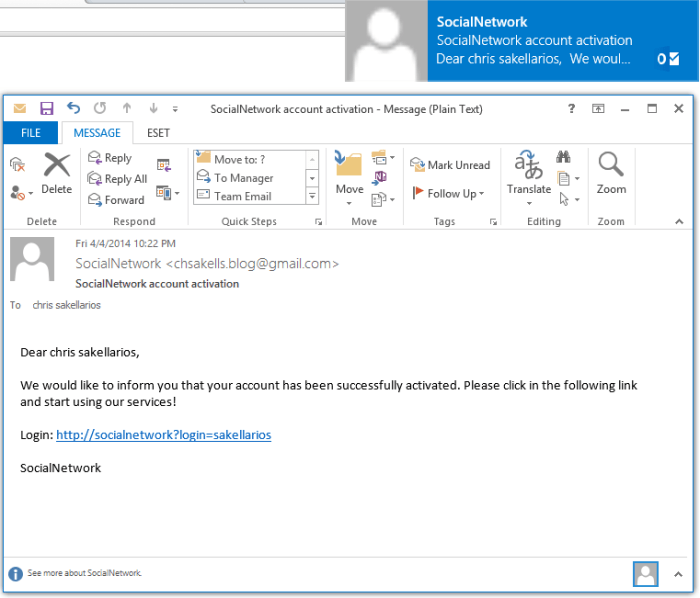Click the Meeting reply icon

pyautogui.click(x=164, y=165)
